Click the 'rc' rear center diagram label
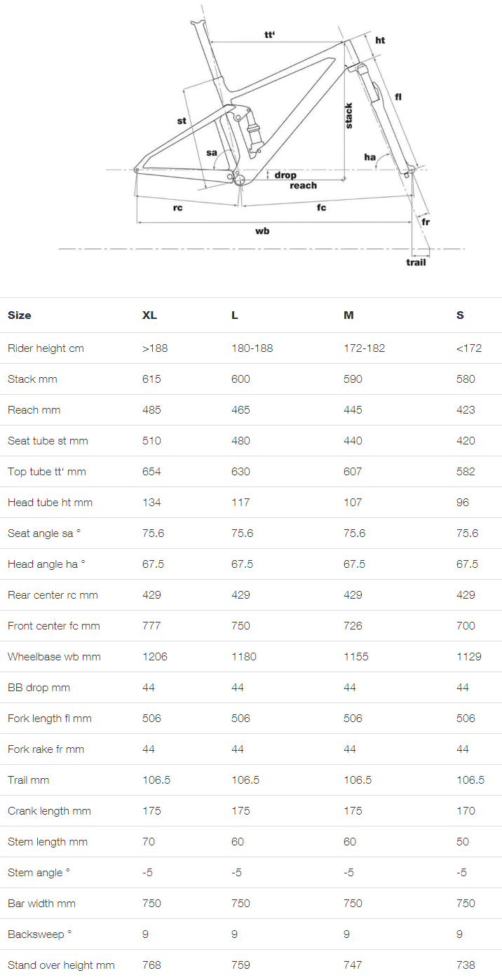This screenshot has width=502, height=980. [x=178, y=208]
